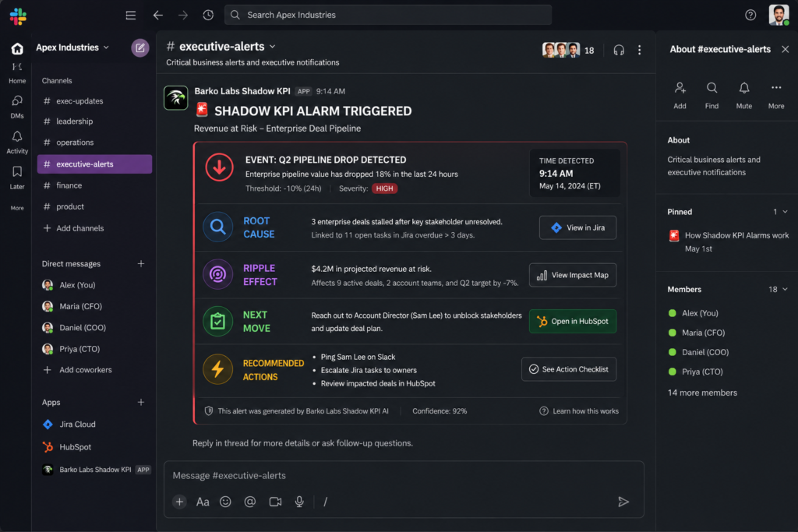
Task: Send the message with the arrow icon
Action: click(x=623, y=502)
